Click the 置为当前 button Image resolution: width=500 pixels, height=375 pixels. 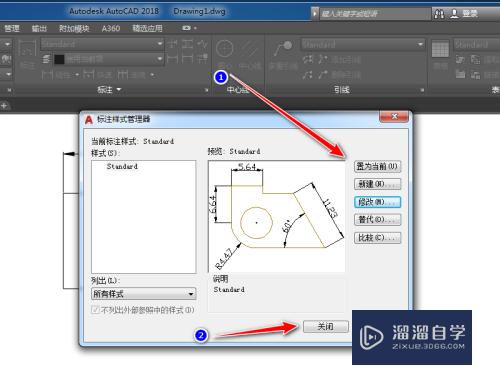377,166
